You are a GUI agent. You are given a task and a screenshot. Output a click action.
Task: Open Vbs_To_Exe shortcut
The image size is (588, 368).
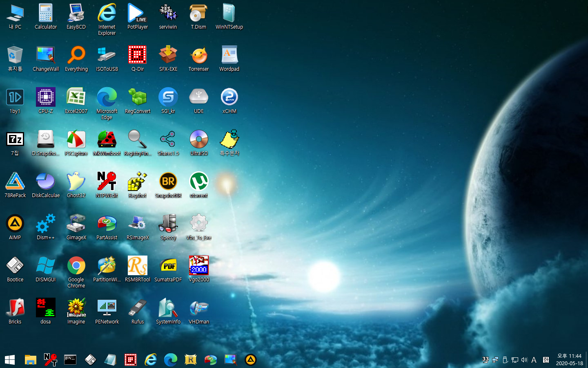(x=199, y=227)
